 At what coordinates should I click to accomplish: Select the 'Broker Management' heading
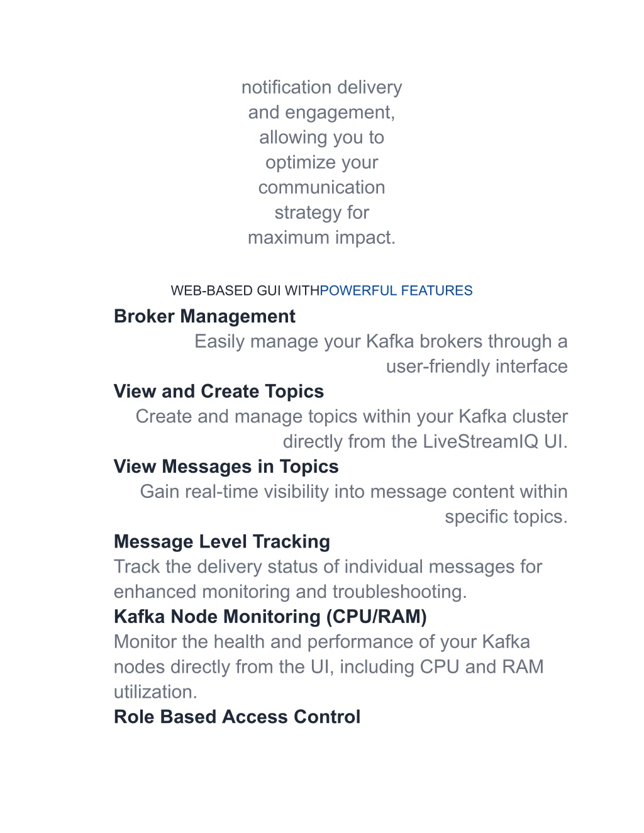(x=204, y=316)
